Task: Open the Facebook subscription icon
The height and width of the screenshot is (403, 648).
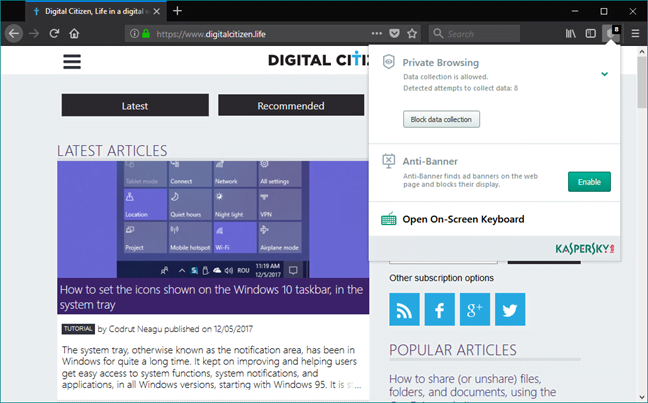Action: tap(440, 309)
